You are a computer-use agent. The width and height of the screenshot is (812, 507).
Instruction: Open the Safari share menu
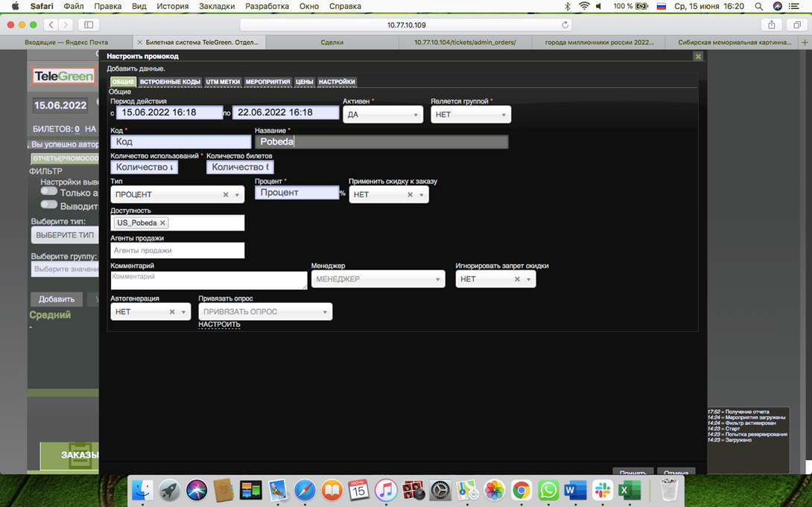pyautogui.click(x=771, y=25)
